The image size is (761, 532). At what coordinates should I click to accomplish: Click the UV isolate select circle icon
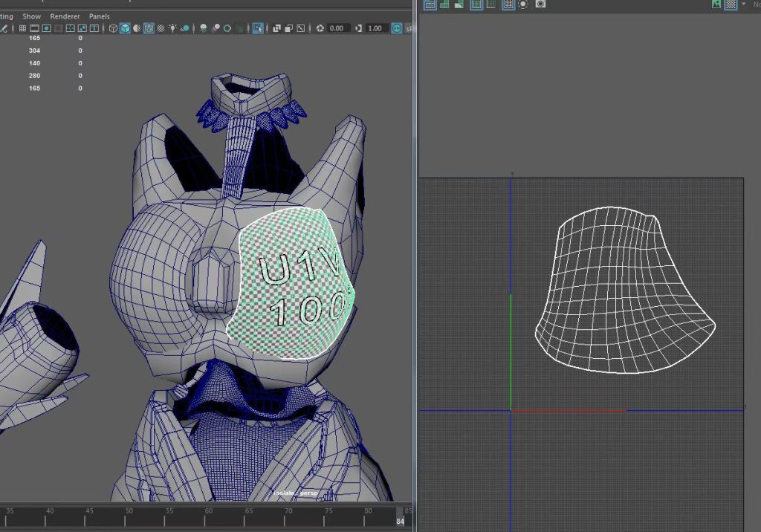click(523, 4)
